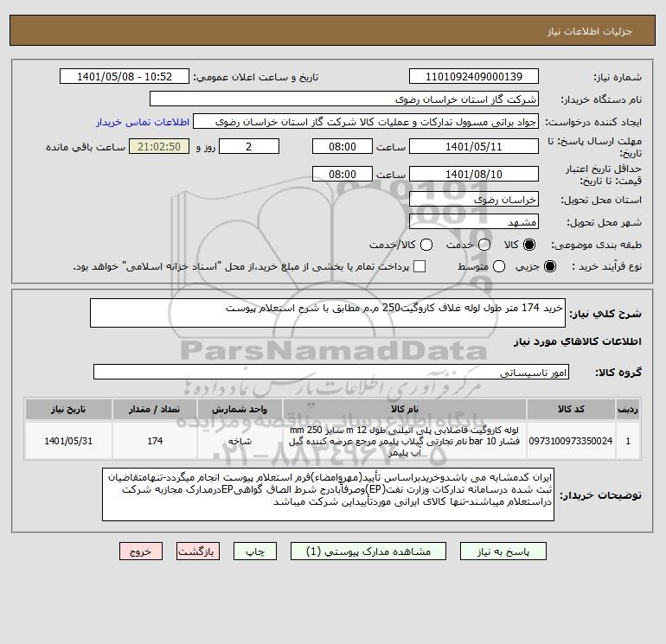Click the product name cell لوله کاروگیت
Image resolution: width=666 pixels, height=644 pixels.
[x=405, y=441]
